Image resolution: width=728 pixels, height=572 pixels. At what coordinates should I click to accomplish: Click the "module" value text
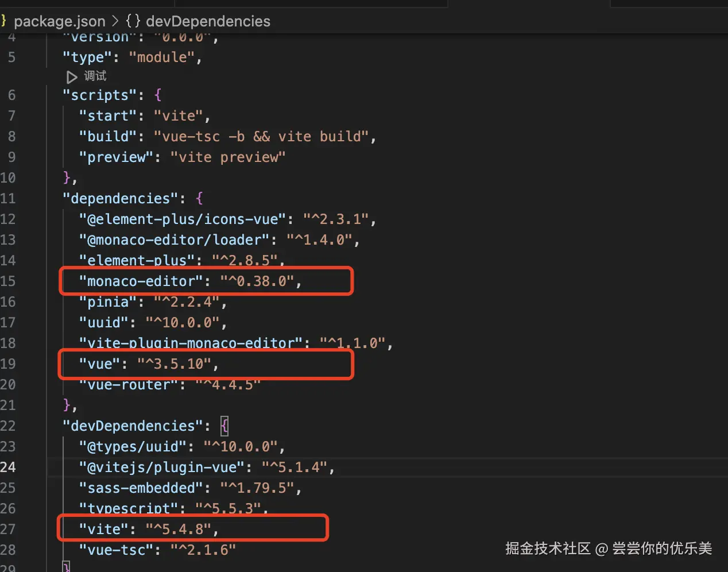point(162,57)
